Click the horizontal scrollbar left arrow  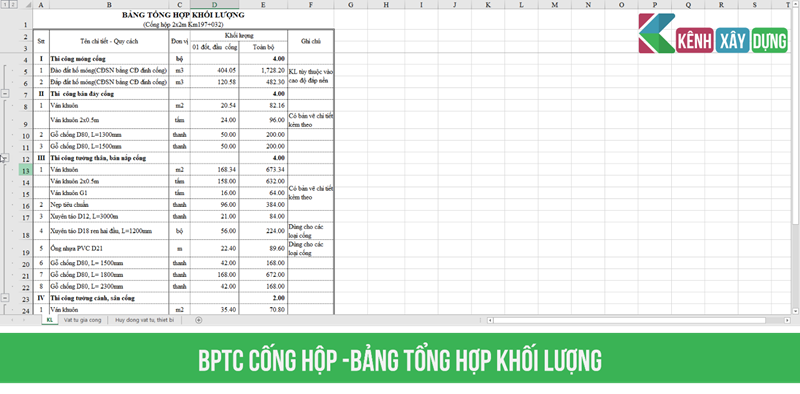pyautogui.click(x=490, y=320)
